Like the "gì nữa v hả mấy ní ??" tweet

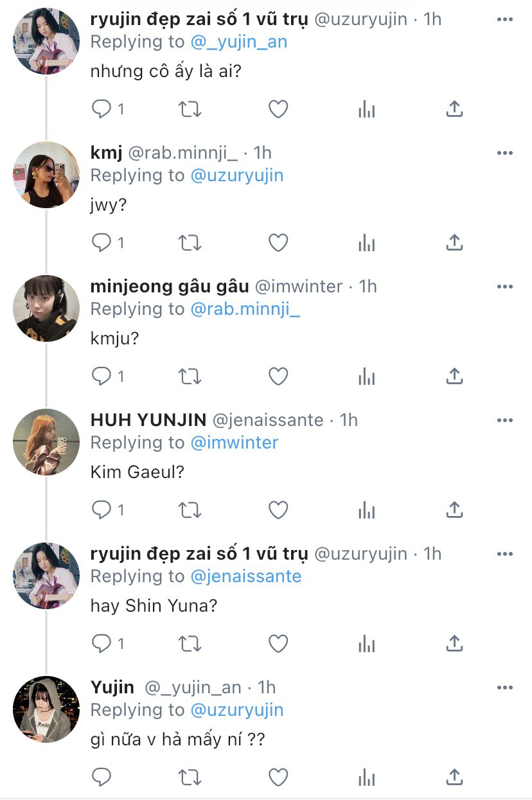tap(278, 777)
